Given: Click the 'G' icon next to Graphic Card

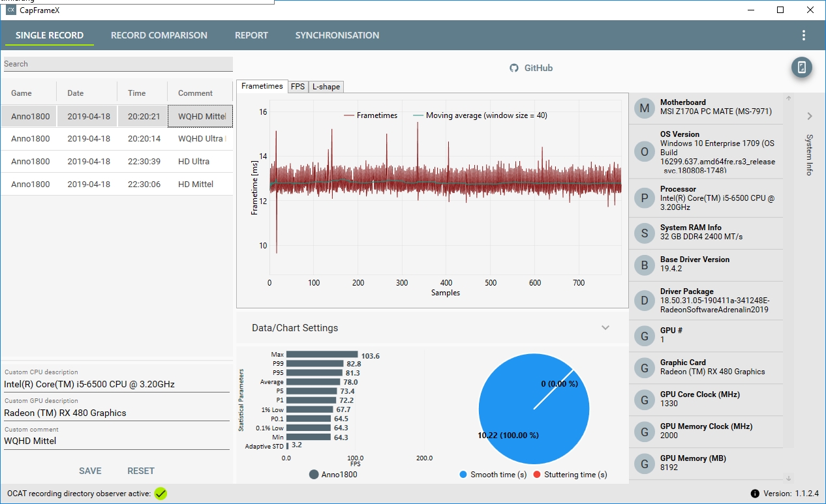Looking at the screenshot, I should click(645, 368).
